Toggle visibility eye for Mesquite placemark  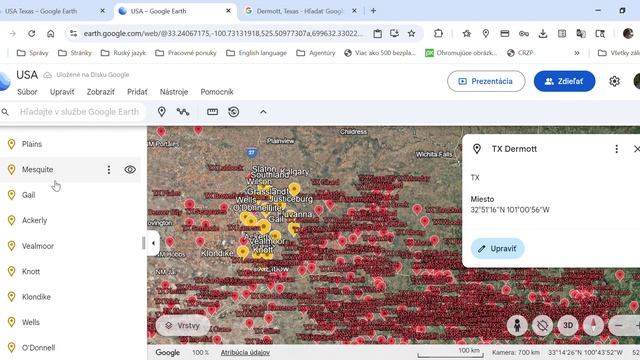130,169
